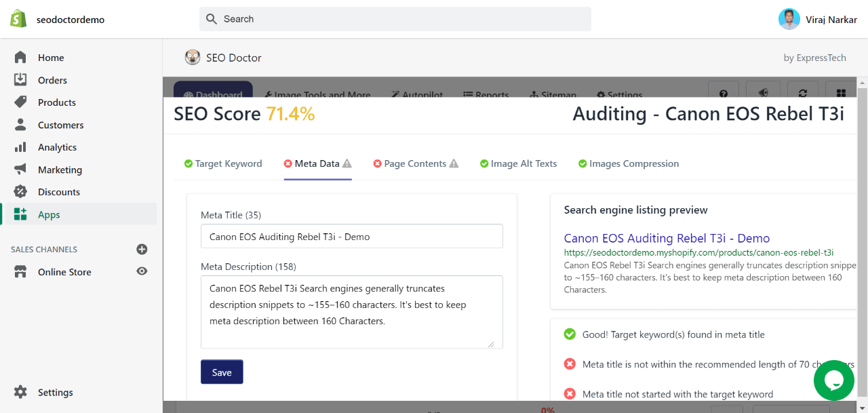Click into the Meta Description text area
868x413 pixels.
(352, 312)
